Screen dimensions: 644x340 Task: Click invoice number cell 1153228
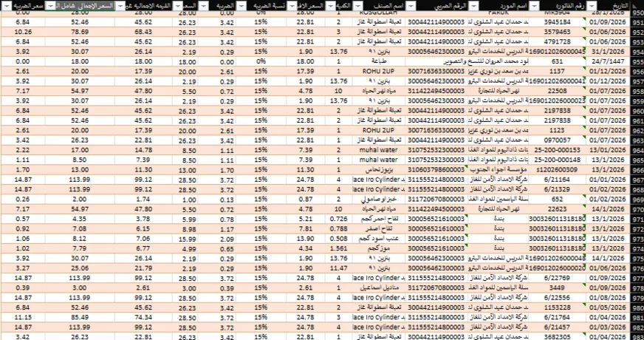(x=558, y=308)
